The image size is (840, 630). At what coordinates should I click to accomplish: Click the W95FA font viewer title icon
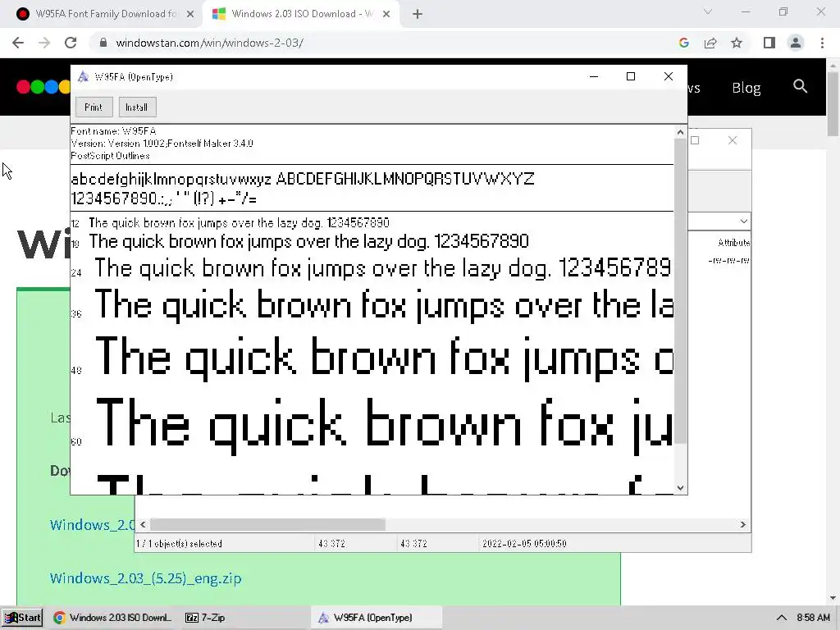point(83,76)
